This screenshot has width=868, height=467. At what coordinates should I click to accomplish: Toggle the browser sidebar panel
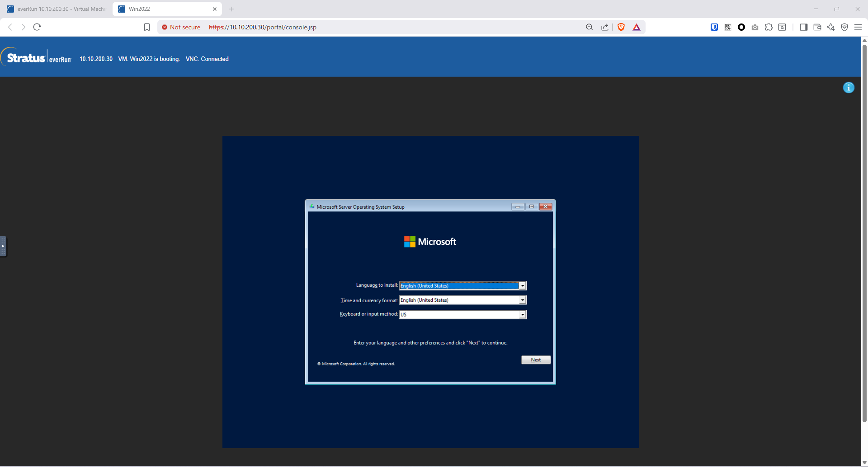point(803,27)
